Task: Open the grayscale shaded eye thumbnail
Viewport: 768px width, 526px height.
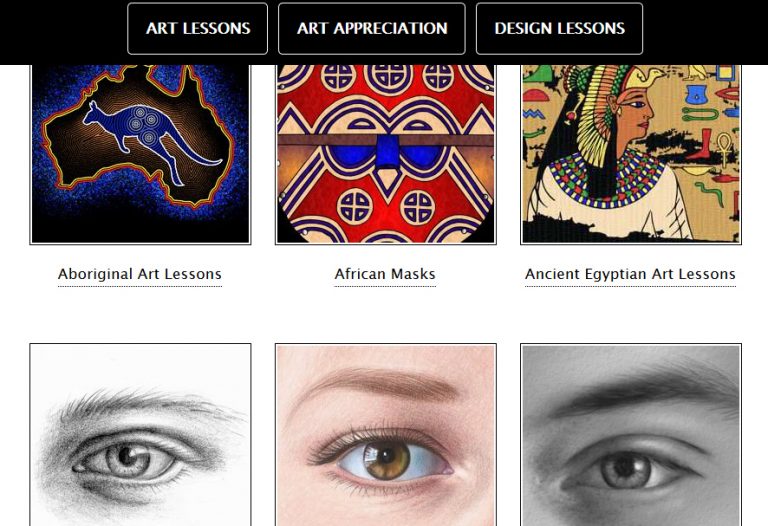Action: [631, 435]
